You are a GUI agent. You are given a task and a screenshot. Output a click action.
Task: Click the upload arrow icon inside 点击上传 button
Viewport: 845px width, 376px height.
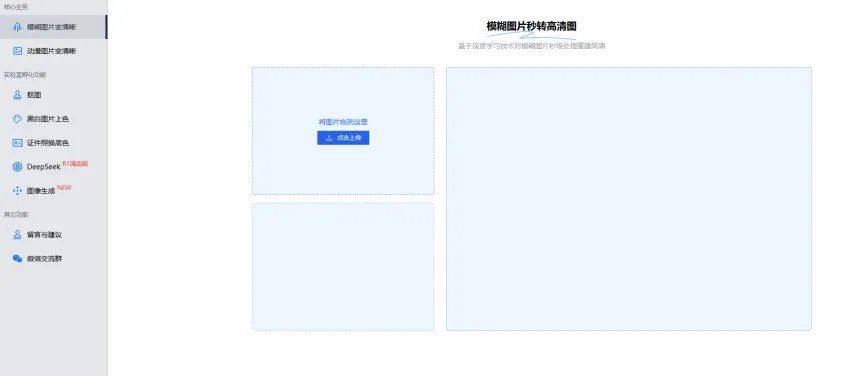pyautogui.click(x=329, y=138)
